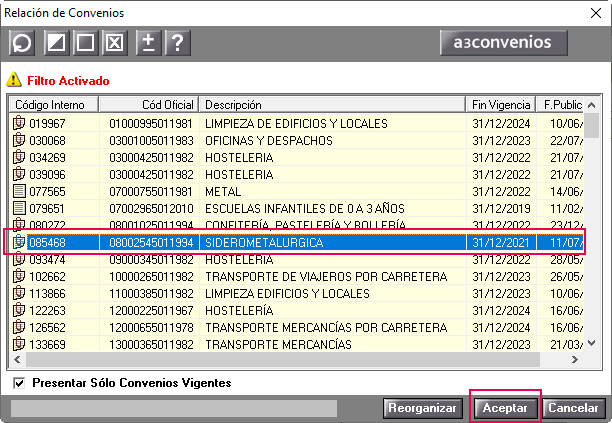
Task: Click official code 03001005011983
Action: coord(151,140)
